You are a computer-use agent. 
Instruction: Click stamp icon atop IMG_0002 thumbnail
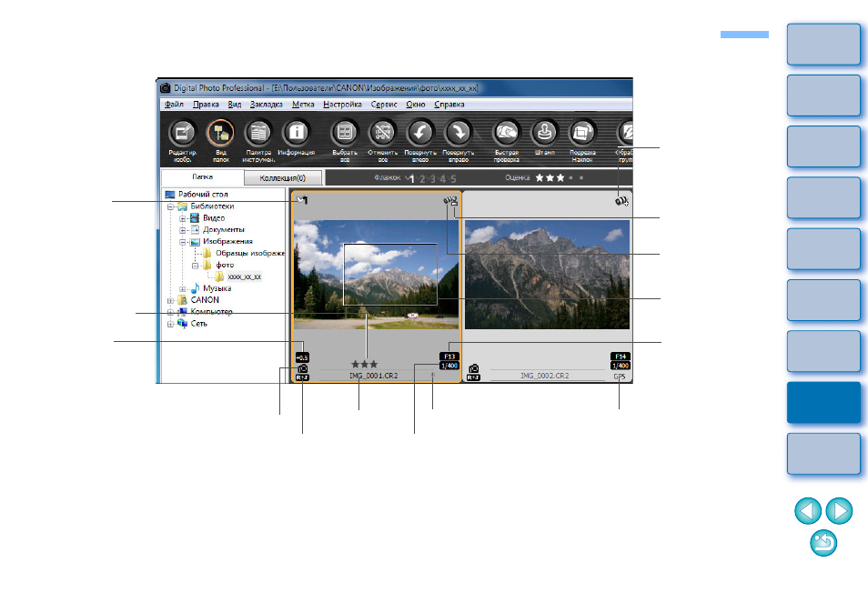(x=621, y=201)
